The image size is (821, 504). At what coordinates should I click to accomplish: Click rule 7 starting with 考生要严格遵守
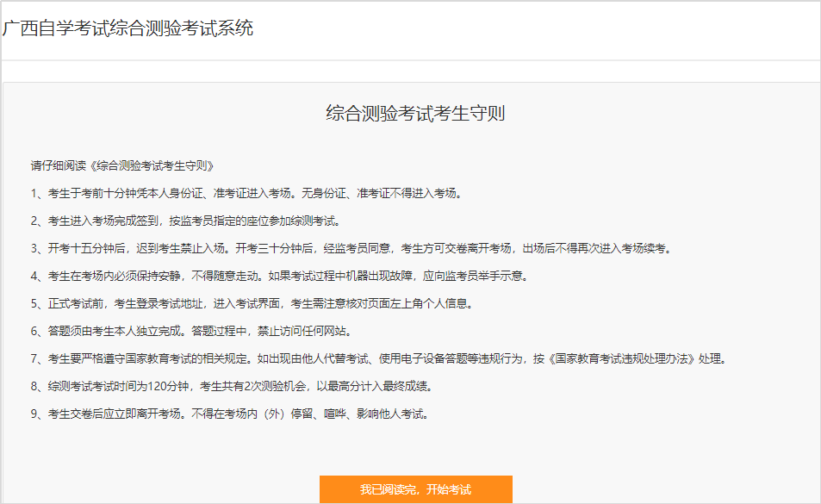[379, 358]
